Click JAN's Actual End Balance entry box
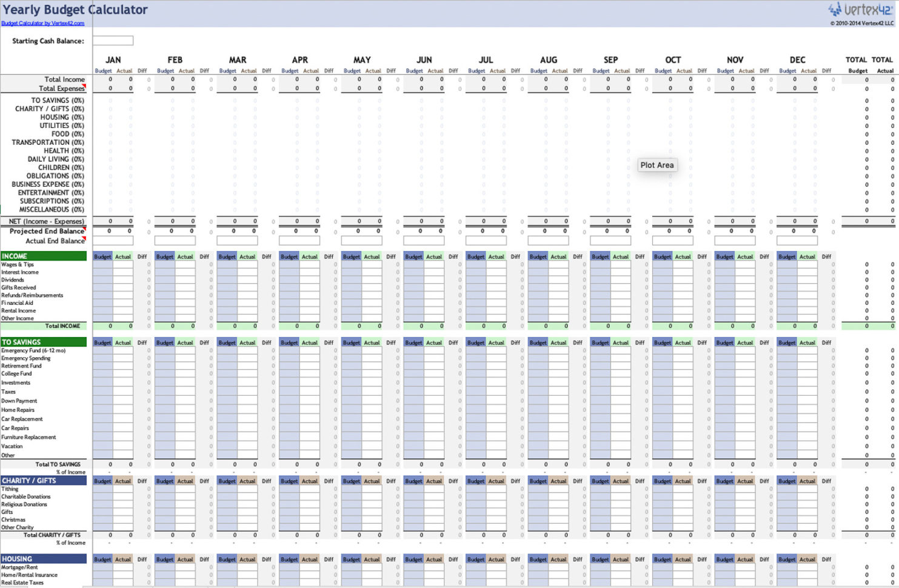 pyautogui.click(x=113, y=240)
